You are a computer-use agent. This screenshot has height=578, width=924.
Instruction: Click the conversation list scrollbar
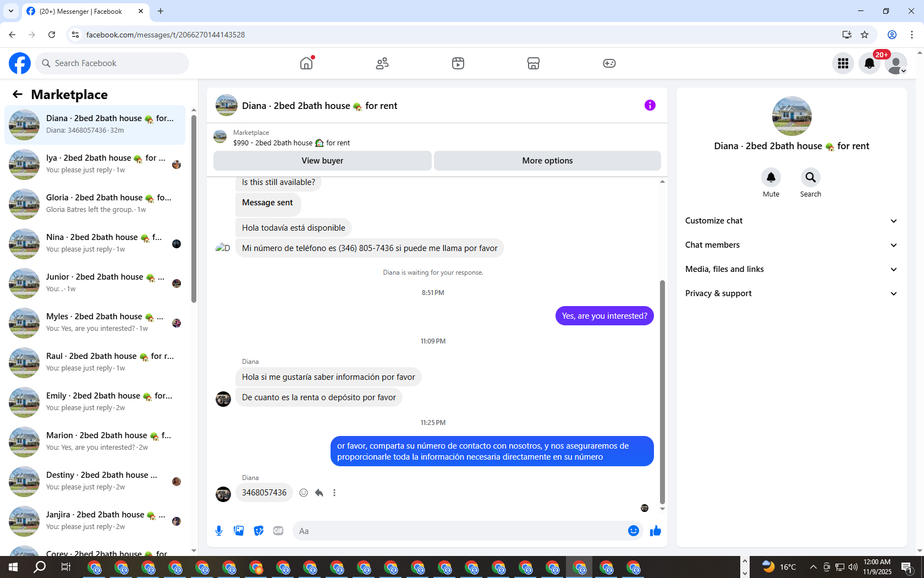click(194, 208)
